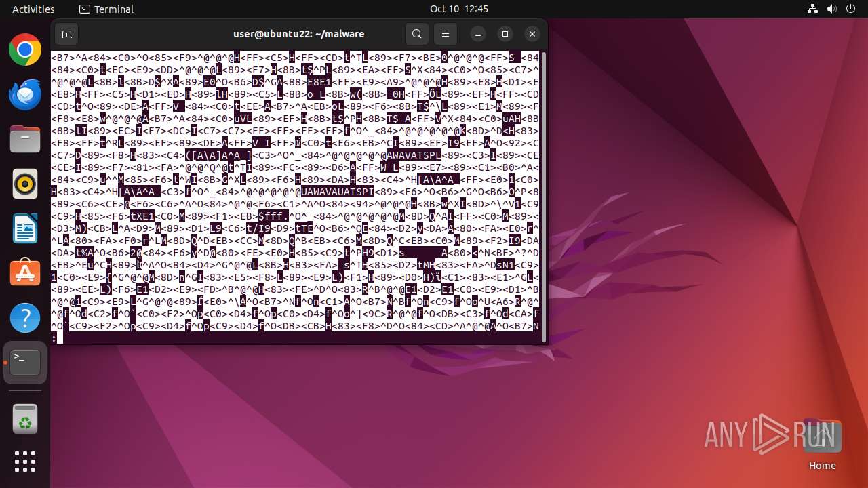Click the pager prompt colon at bottom

coord(54,338)
